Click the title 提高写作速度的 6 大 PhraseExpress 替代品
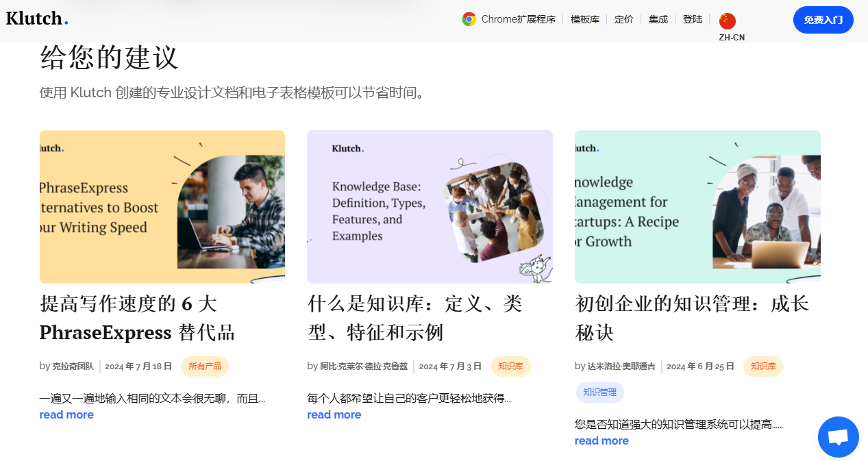Viewport: 868px width, 461px height. point(137,318)
